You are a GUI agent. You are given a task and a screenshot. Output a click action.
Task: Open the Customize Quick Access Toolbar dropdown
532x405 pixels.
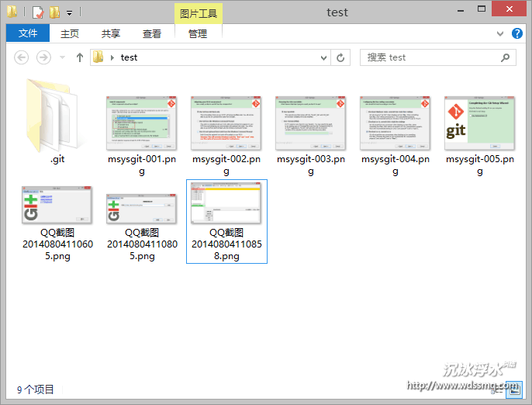pos(69,13)
